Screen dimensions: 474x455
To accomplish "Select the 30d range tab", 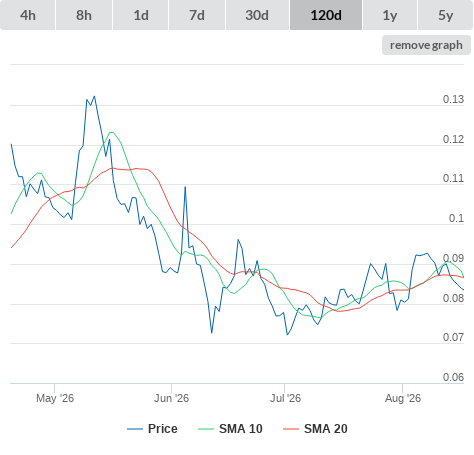I will 257,15.
